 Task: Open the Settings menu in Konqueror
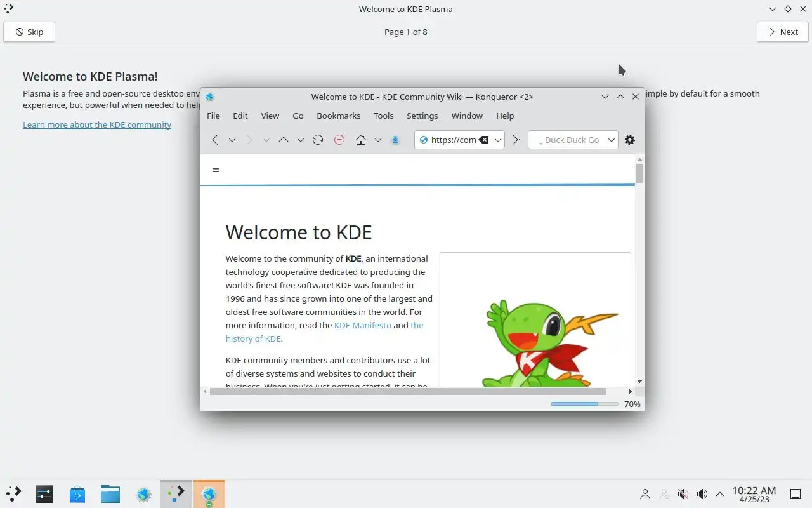422,116
